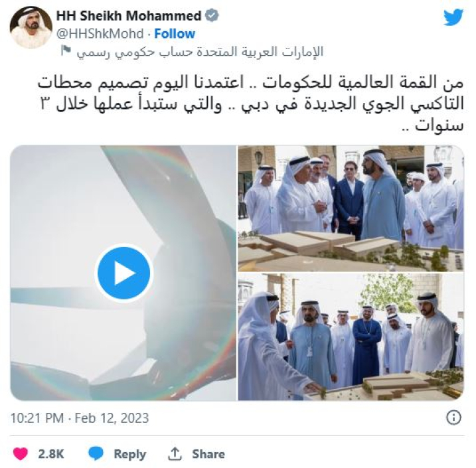Open the tweet info icon

click(x=453, y=418)
